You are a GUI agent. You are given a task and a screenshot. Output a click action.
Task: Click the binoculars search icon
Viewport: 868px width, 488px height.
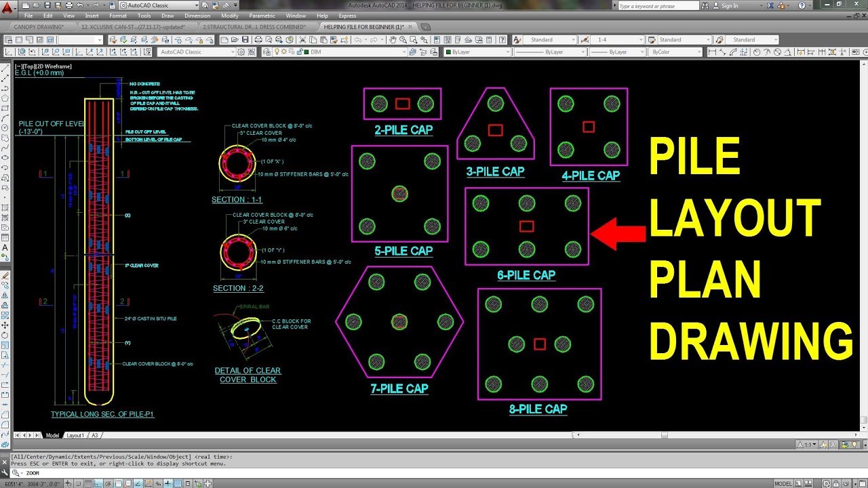pyautogui.click(x=704, y=5)
